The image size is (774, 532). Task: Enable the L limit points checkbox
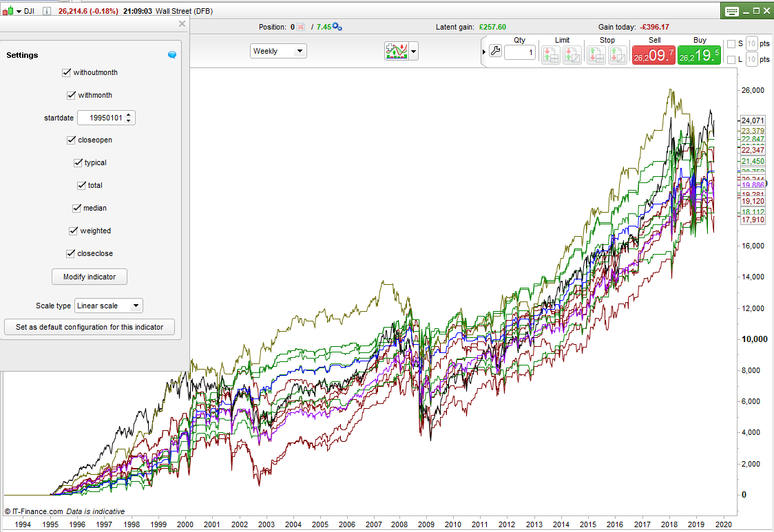click(731, 60)
